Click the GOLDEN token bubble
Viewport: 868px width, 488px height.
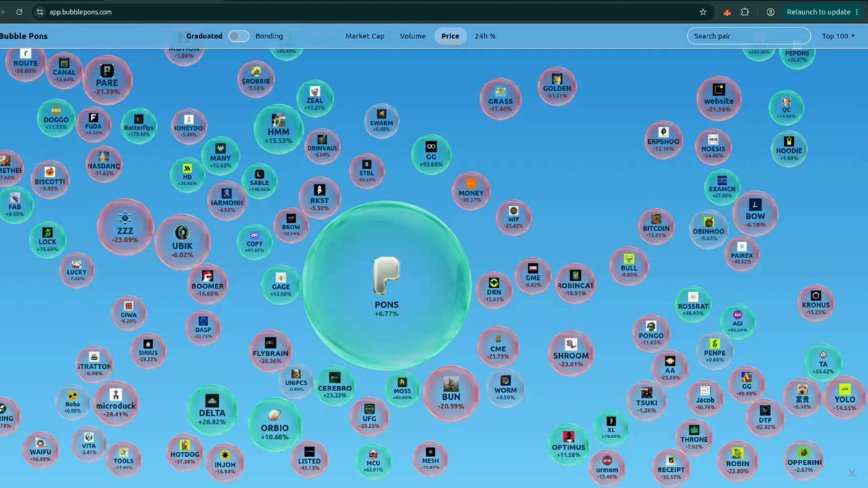click(x=557, y=85)
